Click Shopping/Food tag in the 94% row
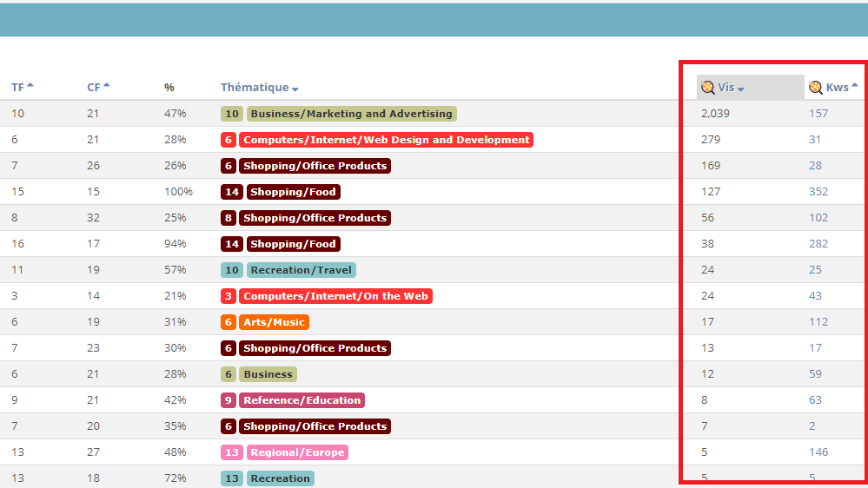 293,244
